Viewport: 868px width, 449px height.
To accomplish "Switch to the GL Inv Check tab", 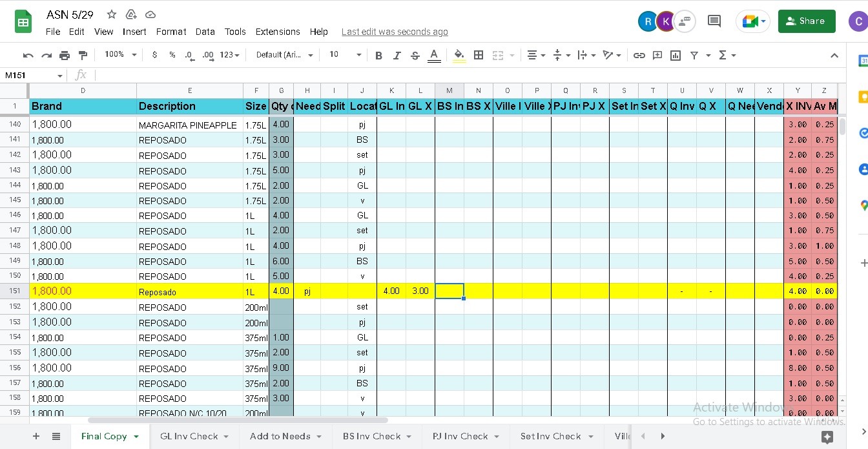I will [x=194, y=437].
